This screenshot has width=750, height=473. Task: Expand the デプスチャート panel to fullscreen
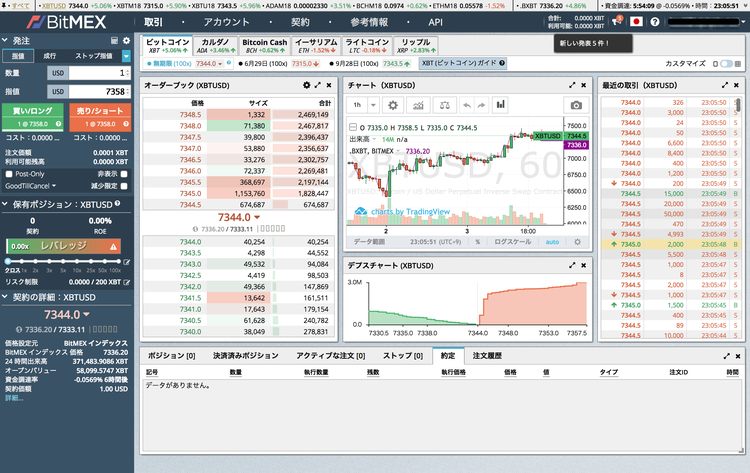(x=572, y=265)
